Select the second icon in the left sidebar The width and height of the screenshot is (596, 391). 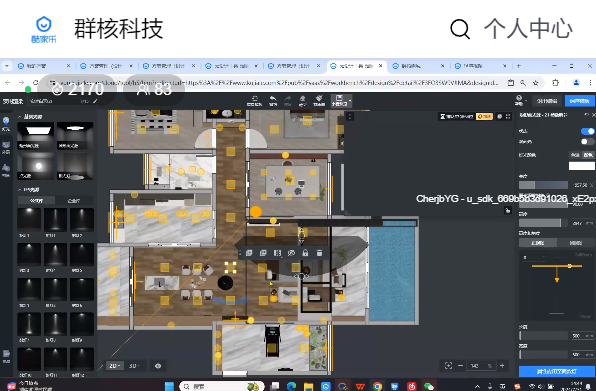click(6, 147)
